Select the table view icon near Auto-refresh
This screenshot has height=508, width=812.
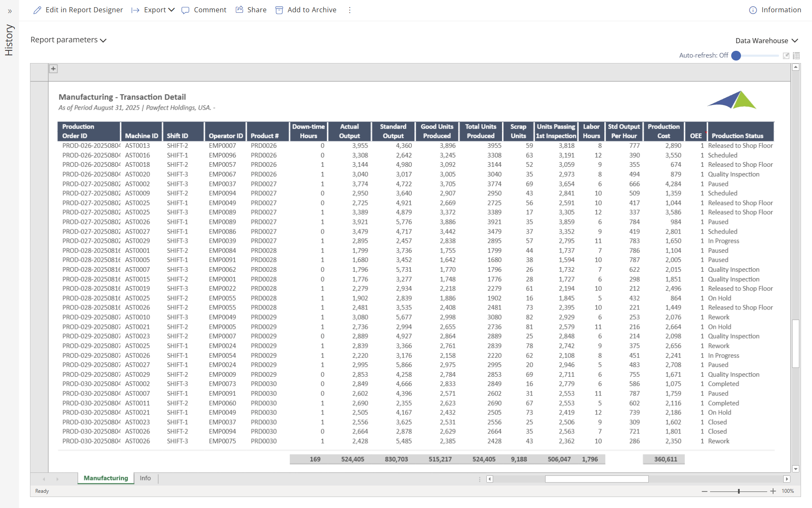pyautogui.click(x=796, y=55)
